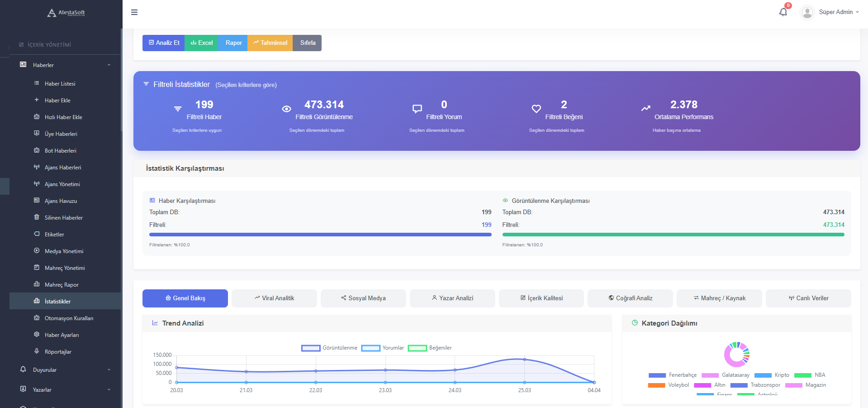
Task: Click the Mahreç Rapor chart icon
Action: point(37,284)
